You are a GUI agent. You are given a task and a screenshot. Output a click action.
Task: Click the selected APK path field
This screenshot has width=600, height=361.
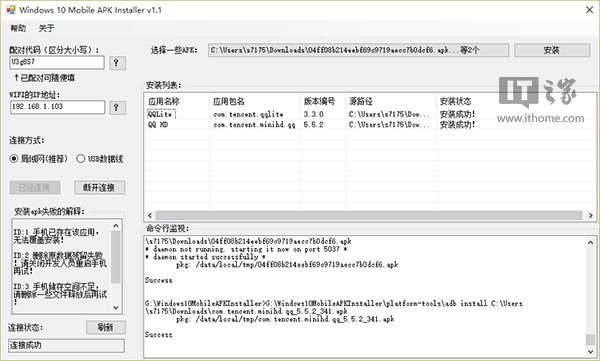358,50
